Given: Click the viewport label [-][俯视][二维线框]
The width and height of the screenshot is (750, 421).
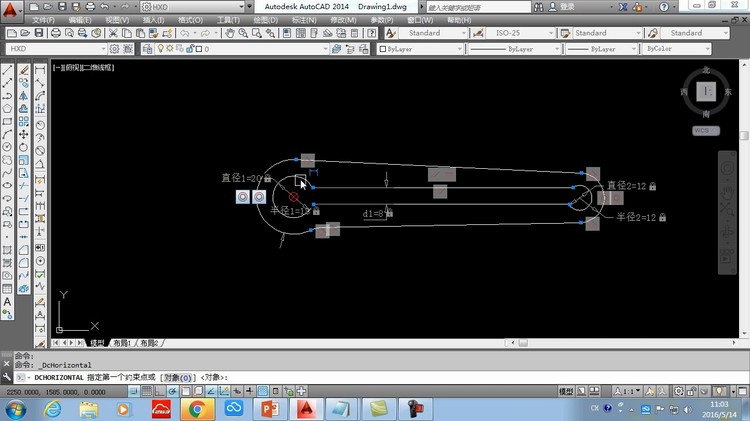Looking at the screenshot, I should 84,67.
